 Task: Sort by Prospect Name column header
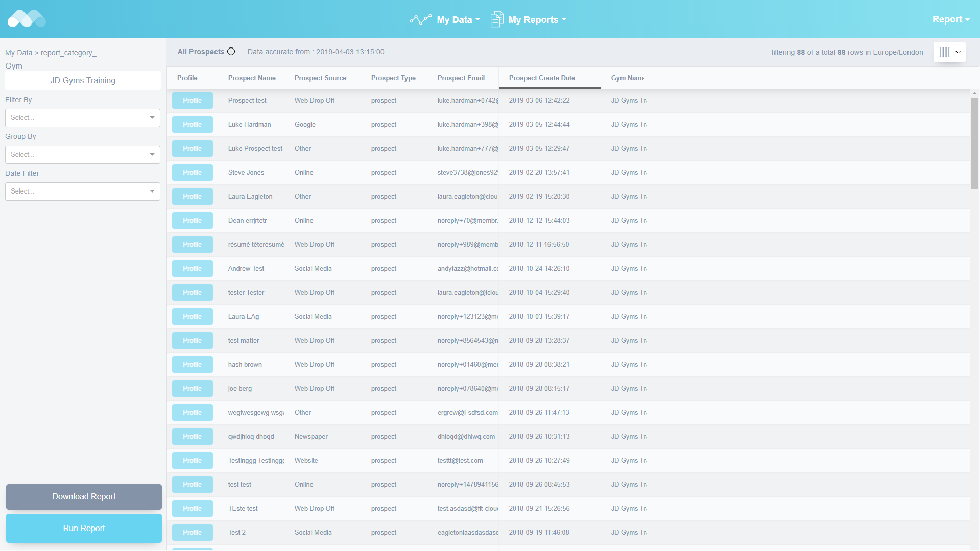click(x=252, y=78)
